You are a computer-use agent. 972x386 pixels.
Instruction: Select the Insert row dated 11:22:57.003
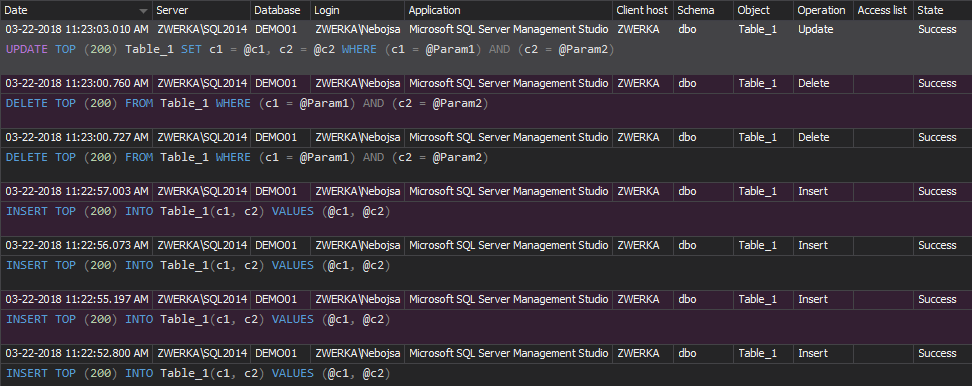(x=486, y=191)
